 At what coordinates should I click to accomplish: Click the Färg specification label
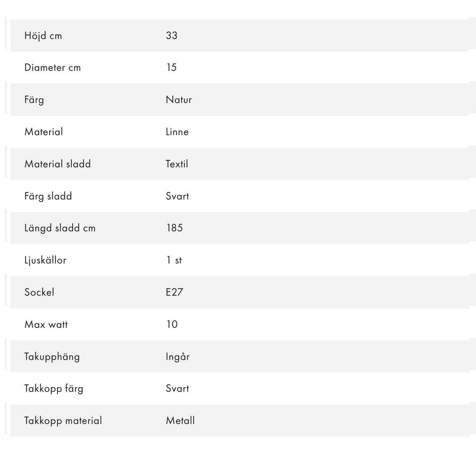[x=34, y=100]
